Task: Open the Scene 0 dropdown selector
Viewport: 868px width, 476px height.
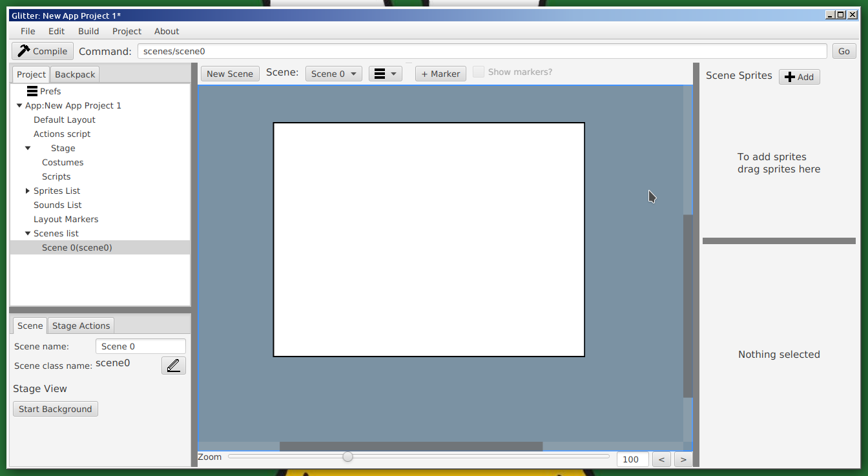Action: (x=333, y=74)
